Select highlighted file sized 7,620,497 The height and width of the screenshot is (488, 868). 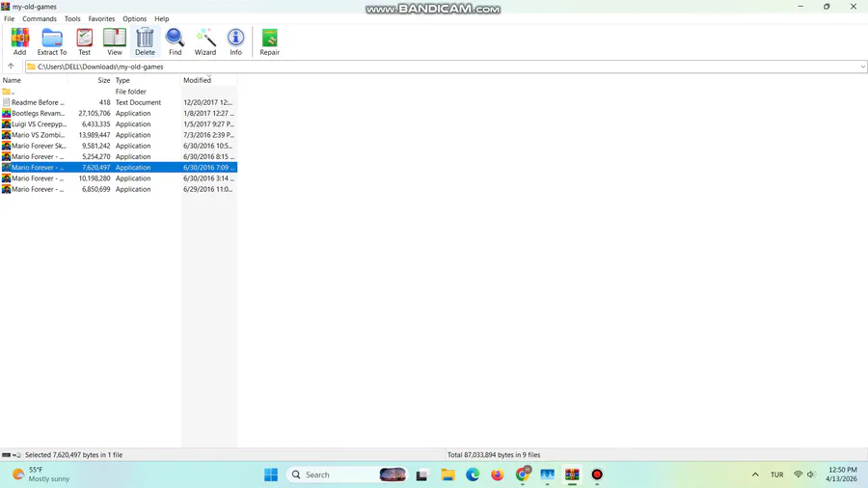[x=119, y=168]
